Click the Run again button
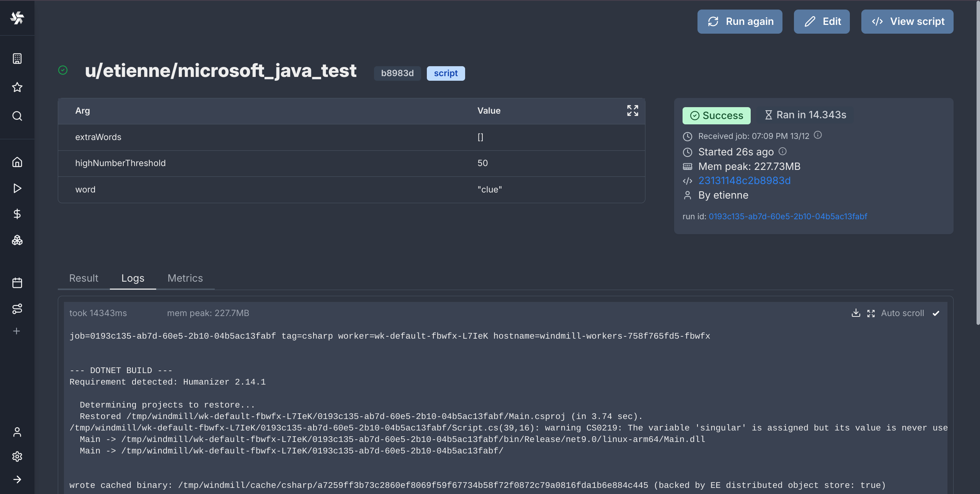Screen dimensions: 980x494 click(x=739, y=21)
